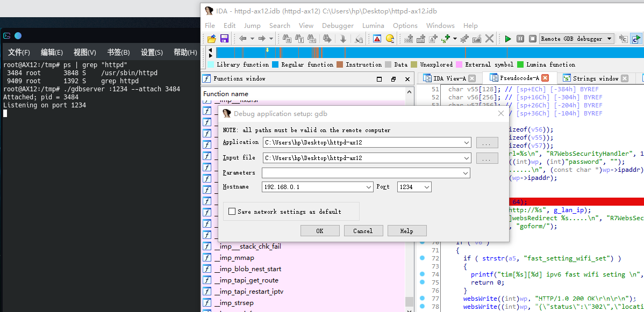Click the blue navigation band overview bar
This screenshot has height=312, width=644.
(x=430, y=52)
